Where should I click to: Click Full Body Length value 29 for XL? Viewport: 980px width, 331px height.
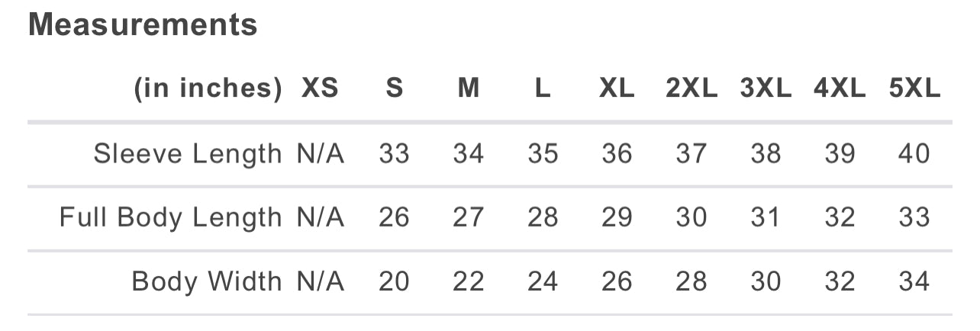click(x=617, y=218)
